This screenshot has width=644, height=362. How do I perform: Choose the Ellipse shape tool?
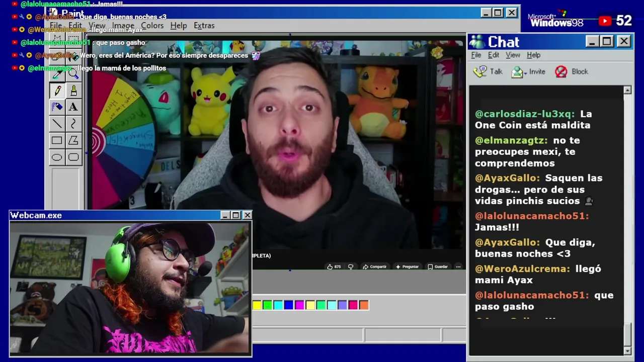click(57, 157)
